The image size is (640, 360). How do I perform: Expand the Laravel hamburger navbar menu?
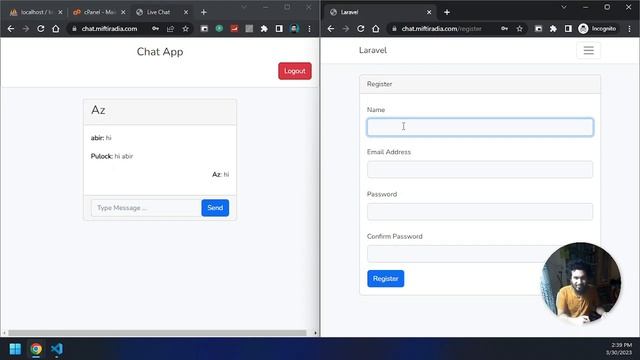pos(589,50)
